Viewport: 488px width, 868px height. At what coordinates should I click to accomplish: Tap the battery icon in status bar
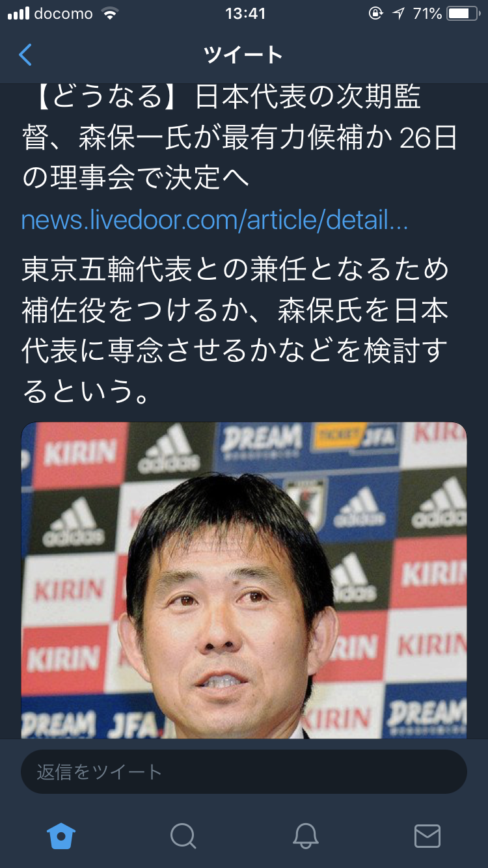[x=463, y=14]
